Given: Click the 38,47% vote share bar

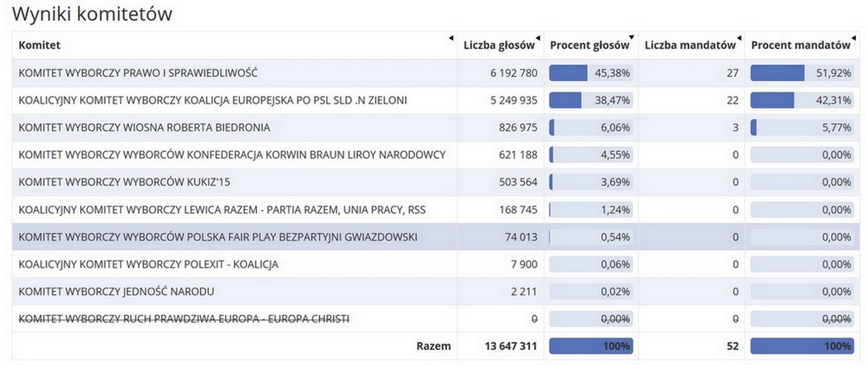Looking at the screenshot, I should coord(591,100).
